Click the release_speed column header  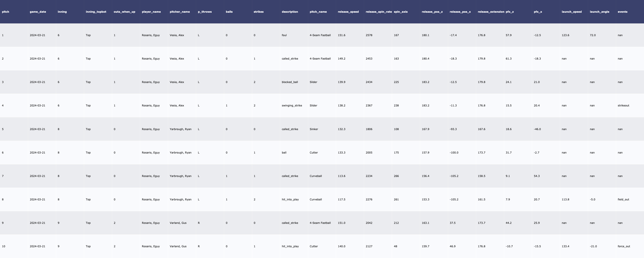[348, 12]
